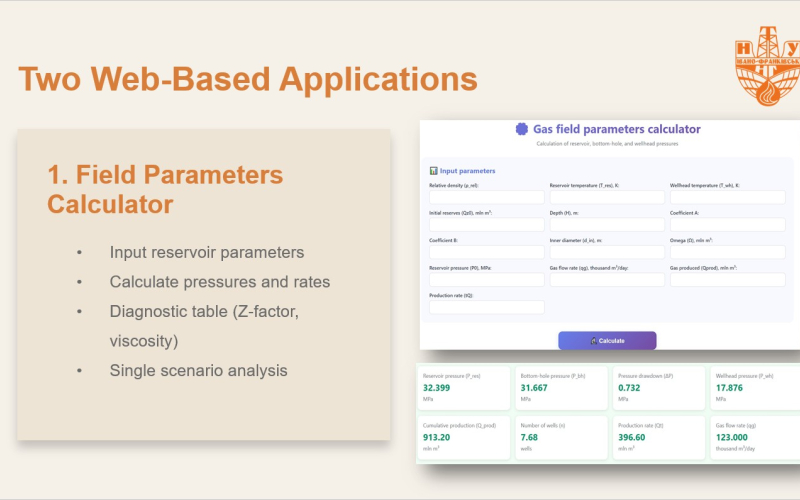
Task: Click the Coefficient A input field
Action: [x=727, y=225]
